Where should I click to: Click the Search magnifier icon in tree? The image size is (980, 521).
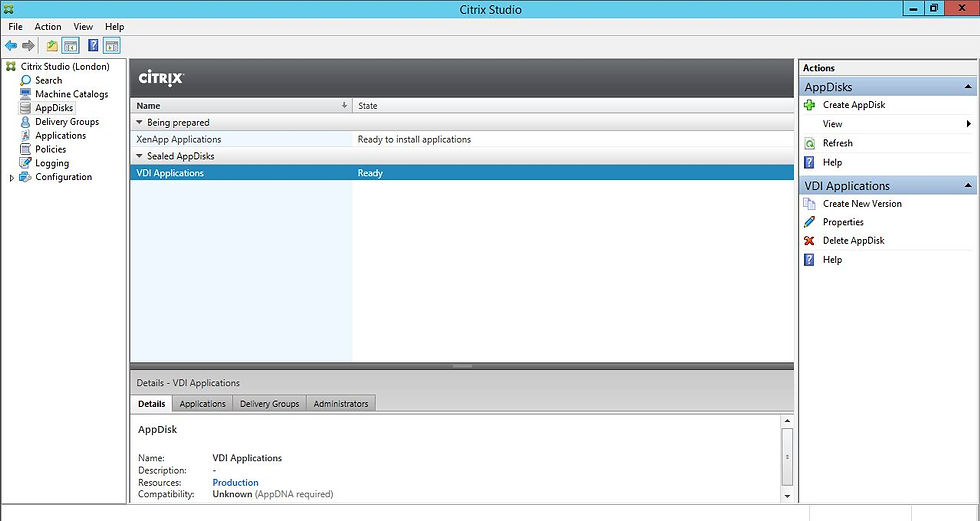pos(25,81)
